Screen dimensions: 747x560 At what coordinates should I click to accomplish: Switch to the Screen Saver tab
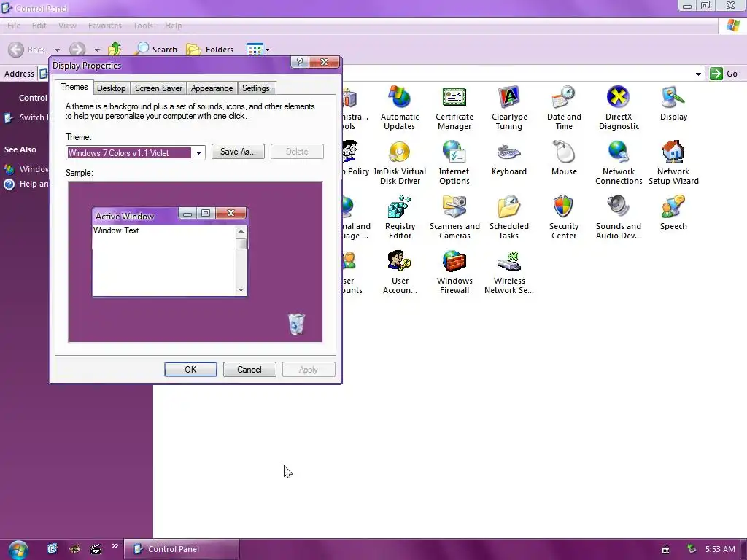coord(158,88)
